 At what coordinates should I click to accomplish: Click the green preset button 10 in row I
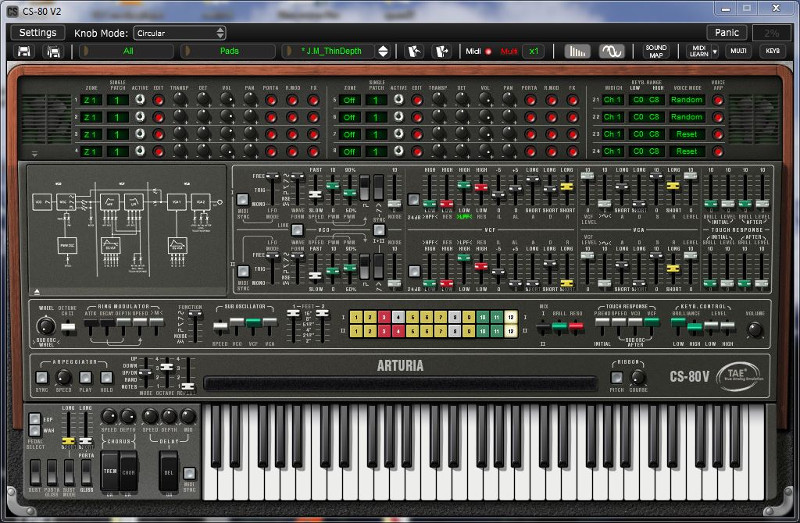click(x=482, y=317)
